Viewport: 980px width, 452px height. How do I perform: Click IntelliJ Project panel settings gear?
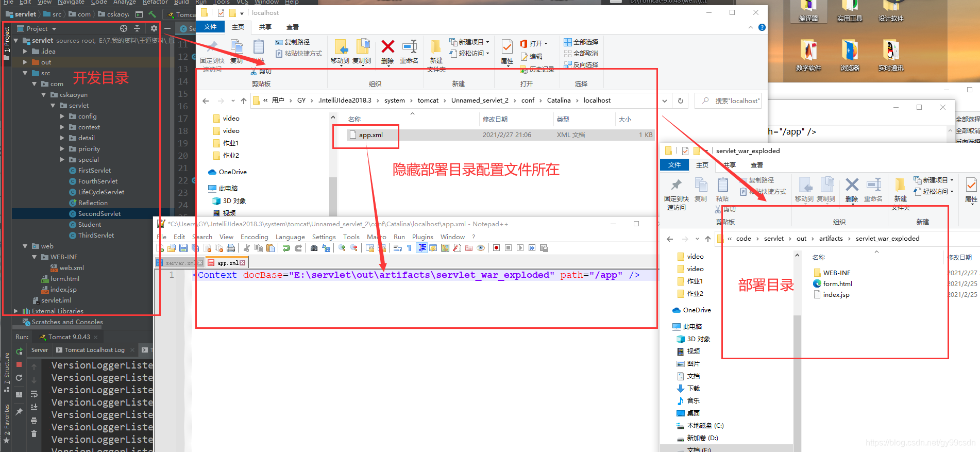click(x=154, y=28)
